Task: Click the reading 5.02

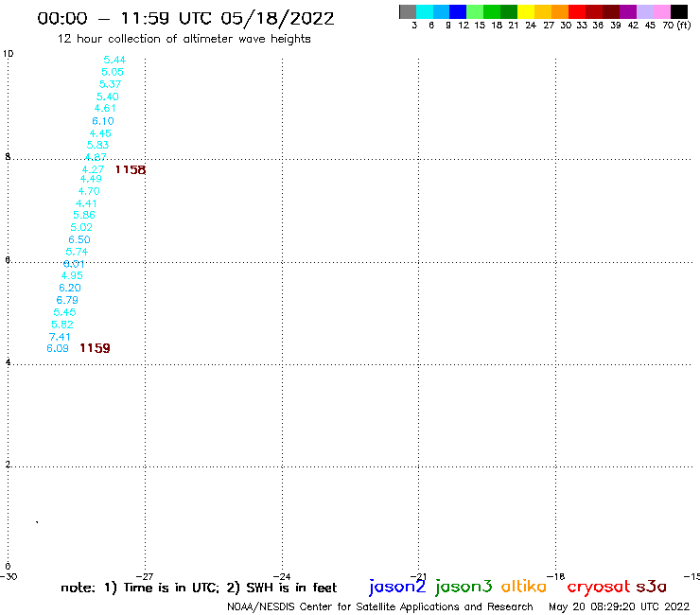Action: pos(81,227)
